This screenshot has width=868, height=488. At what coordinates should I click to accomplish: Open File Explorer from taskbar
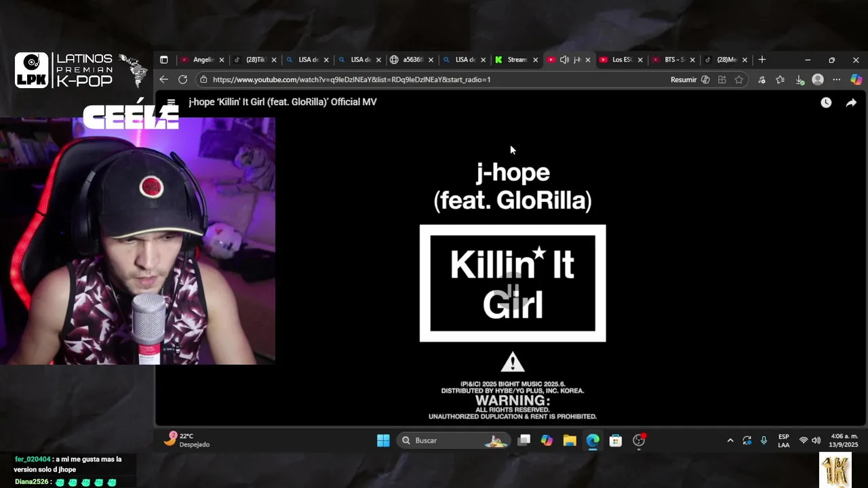pos(570,441)
